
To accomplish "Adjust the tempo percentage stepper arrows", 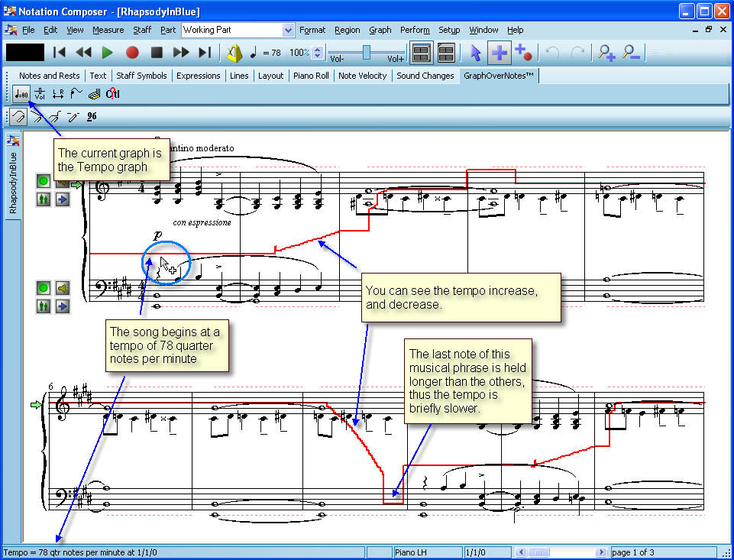I will pyautogui.click(x=318, y=53).
